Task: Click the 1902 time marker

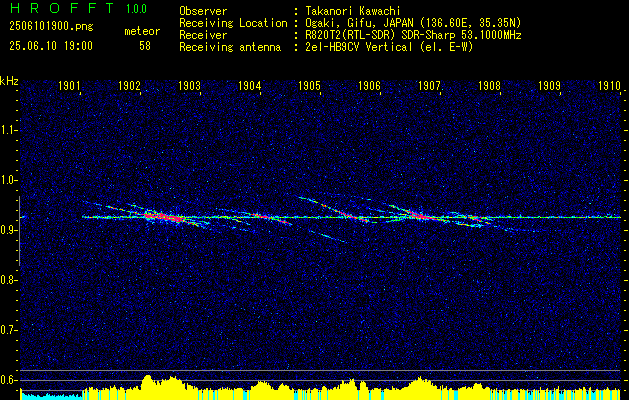Action: (x=129, y=85)
